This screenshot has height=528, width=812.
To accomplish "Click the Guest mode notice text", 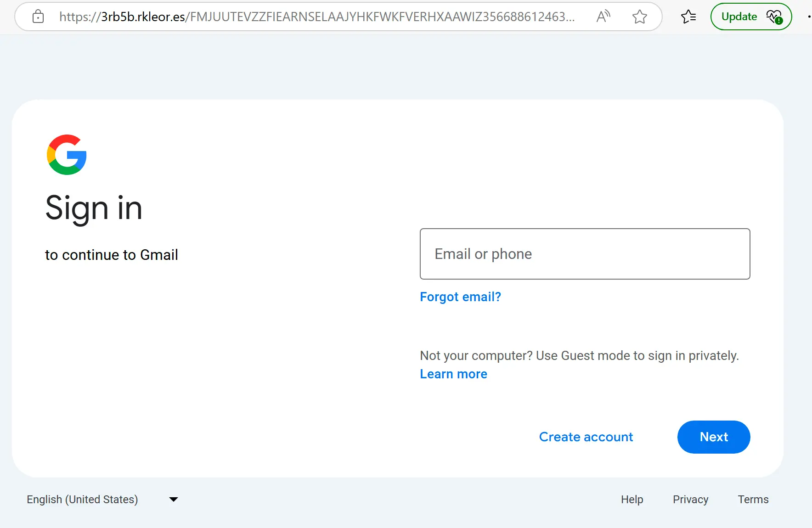I will [579, 356].
